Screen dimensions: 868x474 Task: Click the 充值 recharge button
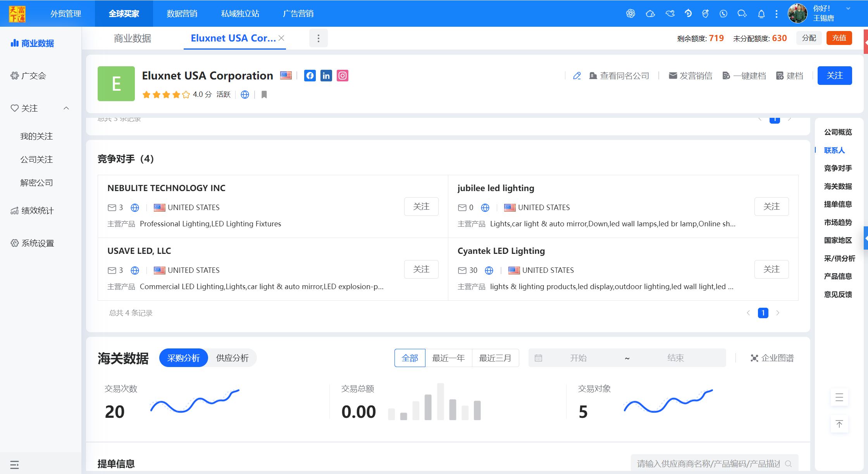click(x=839, y=38)
